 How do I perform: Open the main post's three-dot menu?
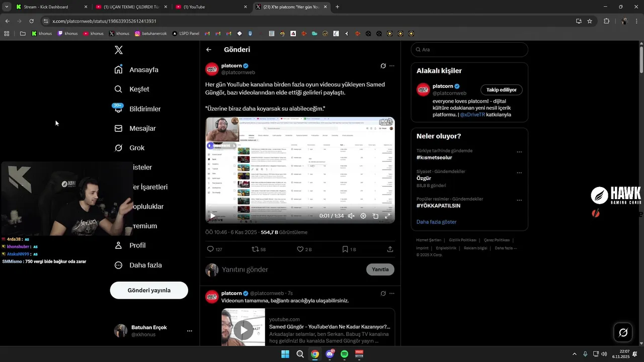(x=392, y=66)
